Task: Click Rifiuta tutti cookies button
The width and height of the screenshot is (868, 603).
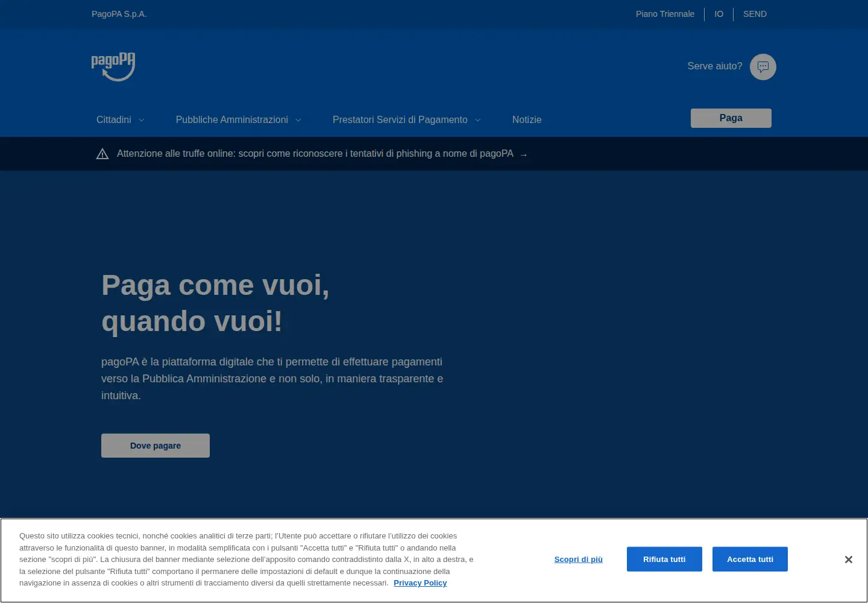Action: (664, 560)
